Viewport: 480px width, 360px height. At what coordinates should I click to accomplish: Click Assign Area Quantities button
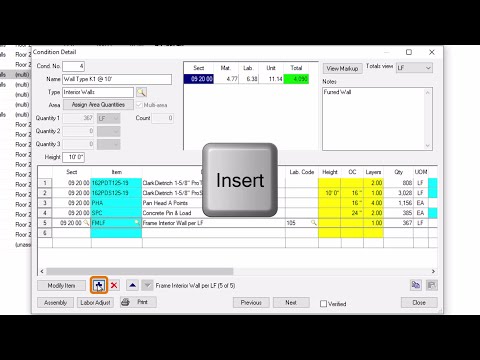pos(98,105)
